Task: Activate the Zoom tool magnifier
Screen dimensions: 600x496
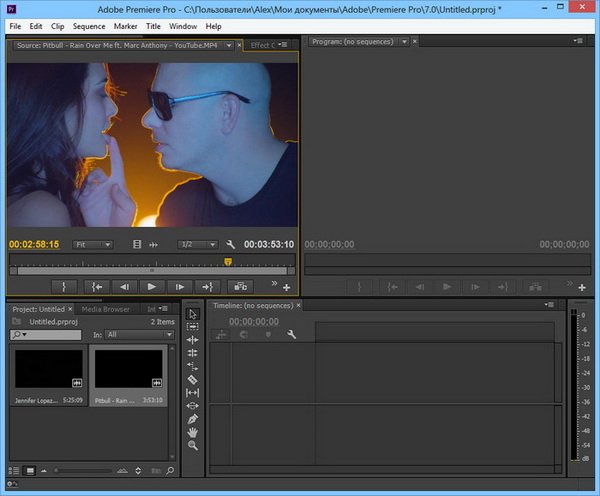Action: coord(193,444)
